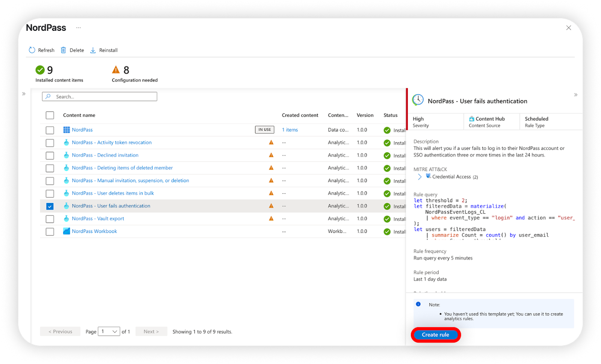Click flask icon for User deletes items in bulk
601x364 pixels.
pos(66,193)
